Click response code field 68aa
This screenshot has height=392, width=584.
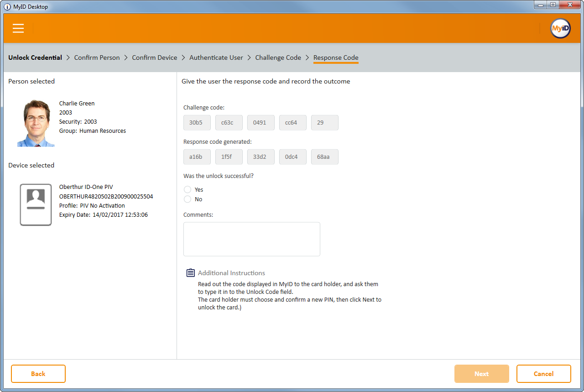pyautogui.click(x=325, y=157)
